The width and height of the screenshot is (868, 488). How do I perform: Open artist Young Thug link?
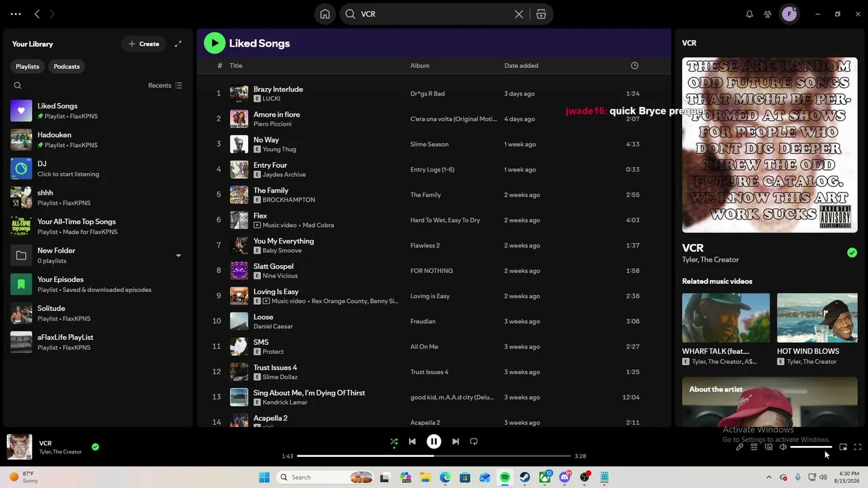(x=279, y=149)
